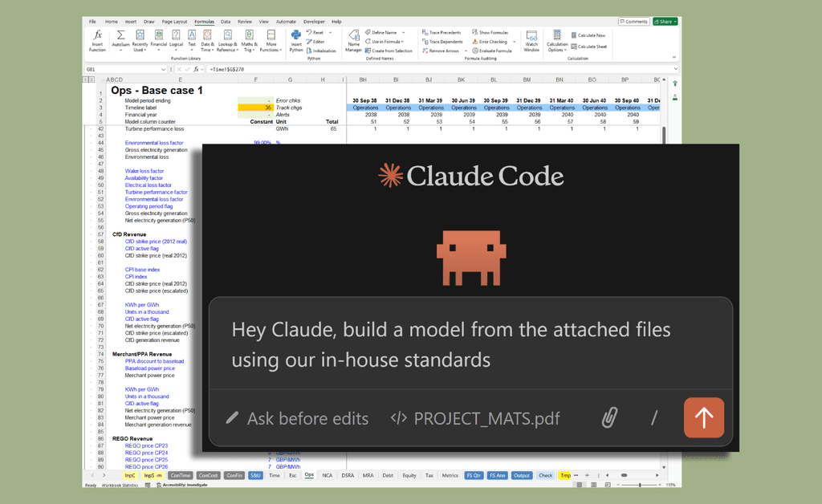This screenshot has height=504, width=822.
Task: Open the File menu
Action: point(92,22)
